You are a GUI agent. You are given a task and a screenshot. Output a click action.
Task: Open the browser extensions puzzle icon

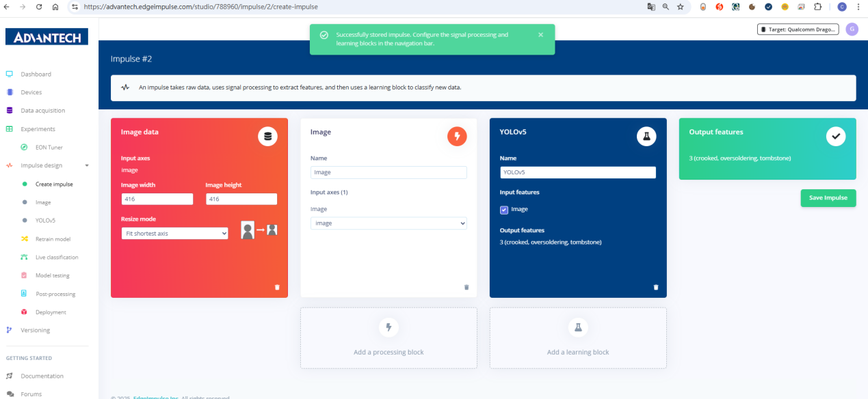click(817, 6)
